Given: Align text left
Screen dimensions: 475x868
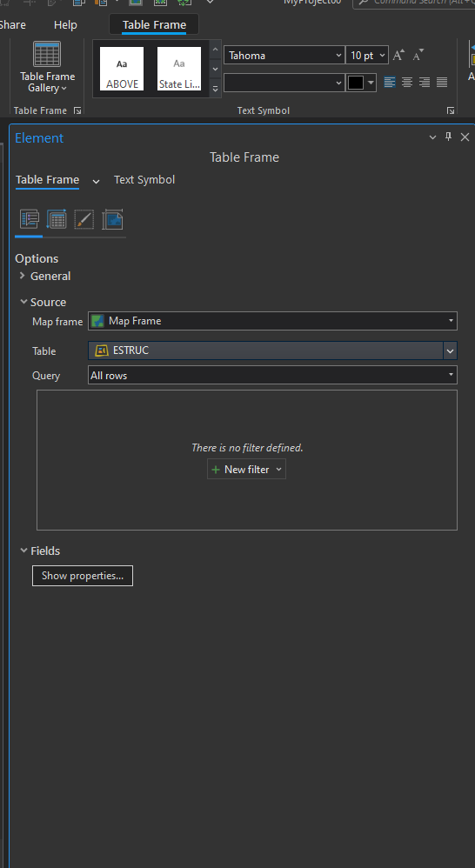Looking at the screenshot, I should [390, 83].
